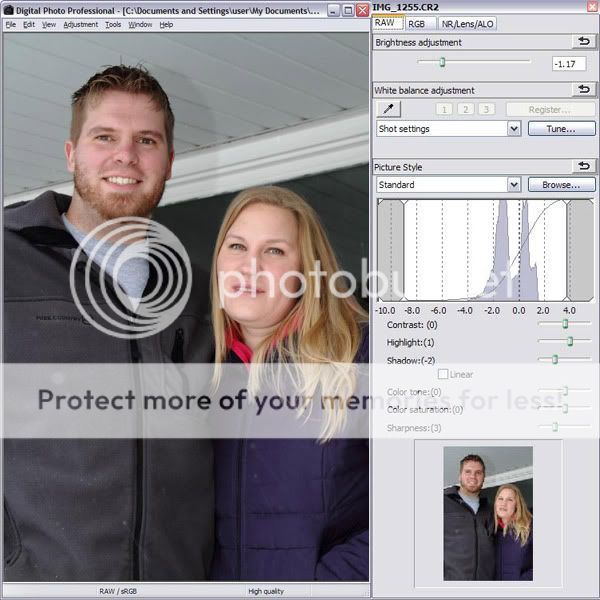Reset the Brightness adjustment with its revert arrow
The width and height of the screenshot is (600, 600).
[x=583, y=42]
